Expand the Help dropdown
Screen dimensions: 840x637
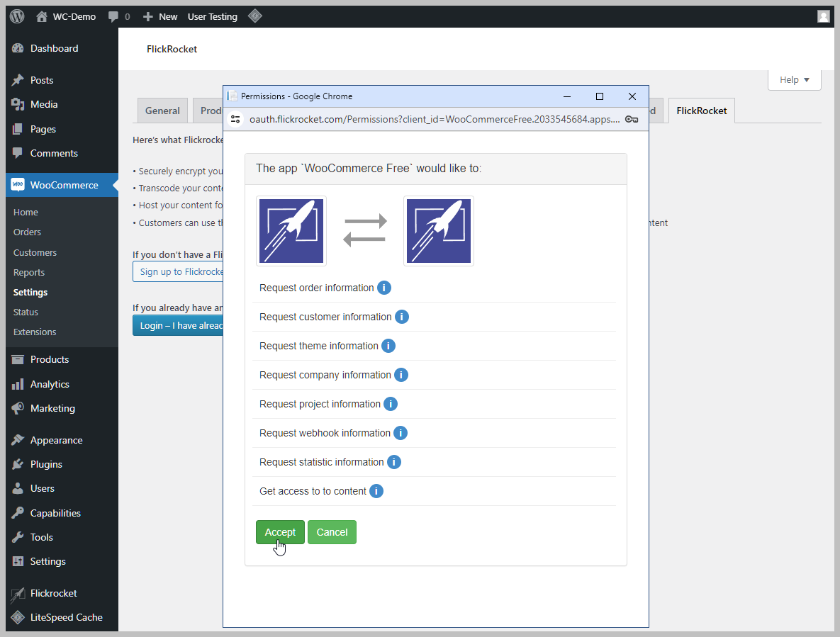pyautogui.click(x=794, y=80)
